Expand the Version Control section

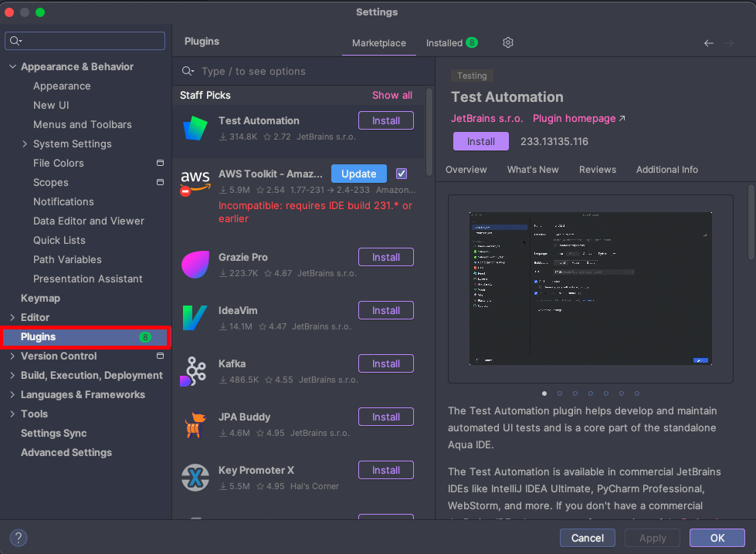coord(12,356)
